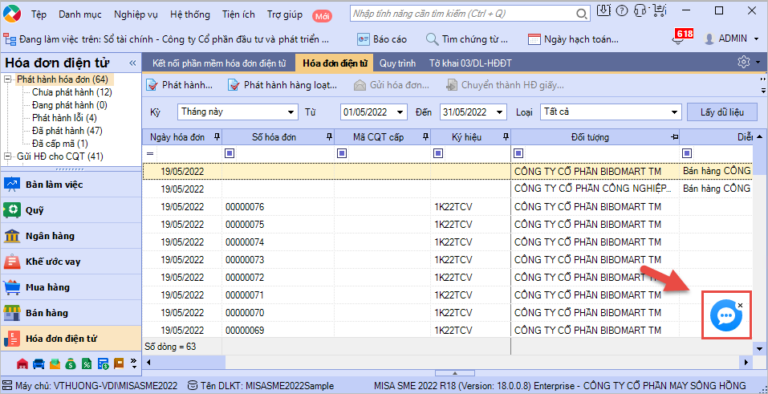Click the green money bag icon
This screenshot has height=394, width=768.
tap(71, 363)
